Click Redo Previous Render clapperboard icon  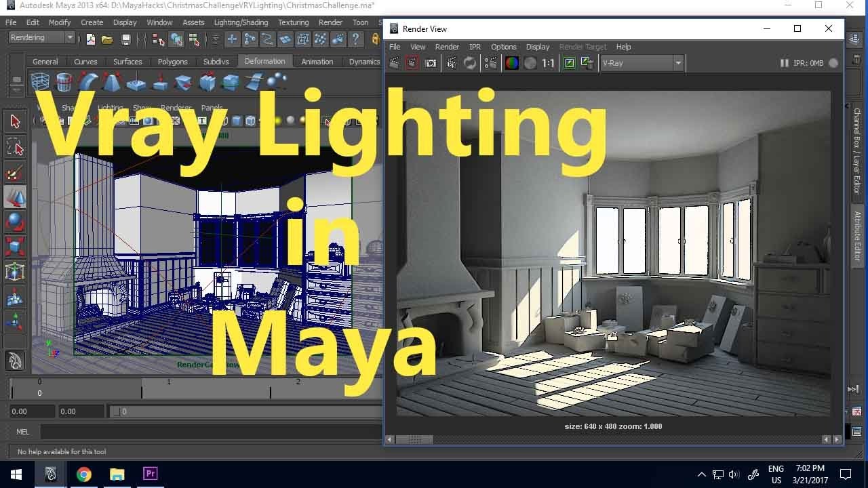coord(394,63)
